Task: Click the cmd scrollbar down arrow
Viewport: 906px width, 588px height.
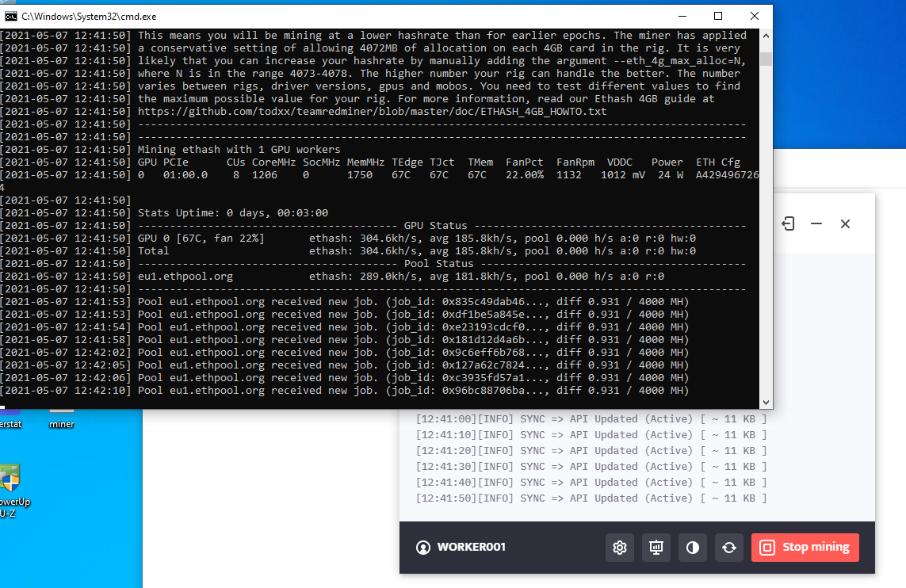Action: click(766, 403)
